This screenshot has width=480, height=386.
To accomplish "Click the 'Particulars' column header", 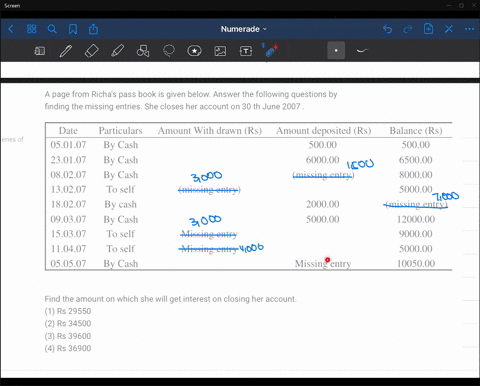I will [x=120, y=131].
